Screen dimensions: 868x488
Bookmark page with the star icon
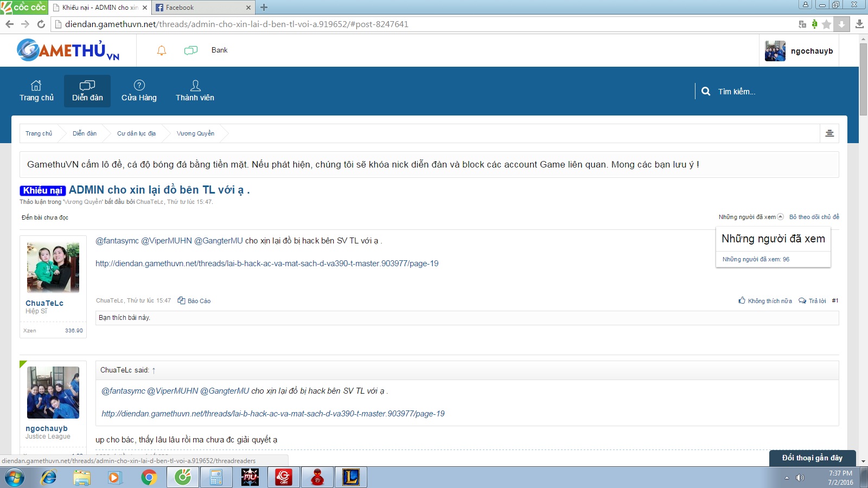pyautogui.click(x=826, y=24)
